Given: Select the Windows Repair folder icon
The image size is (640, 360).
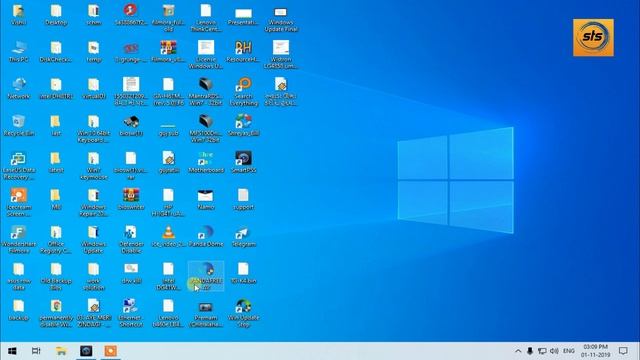Looking at the screenshot, I should [x=93, y=202].
